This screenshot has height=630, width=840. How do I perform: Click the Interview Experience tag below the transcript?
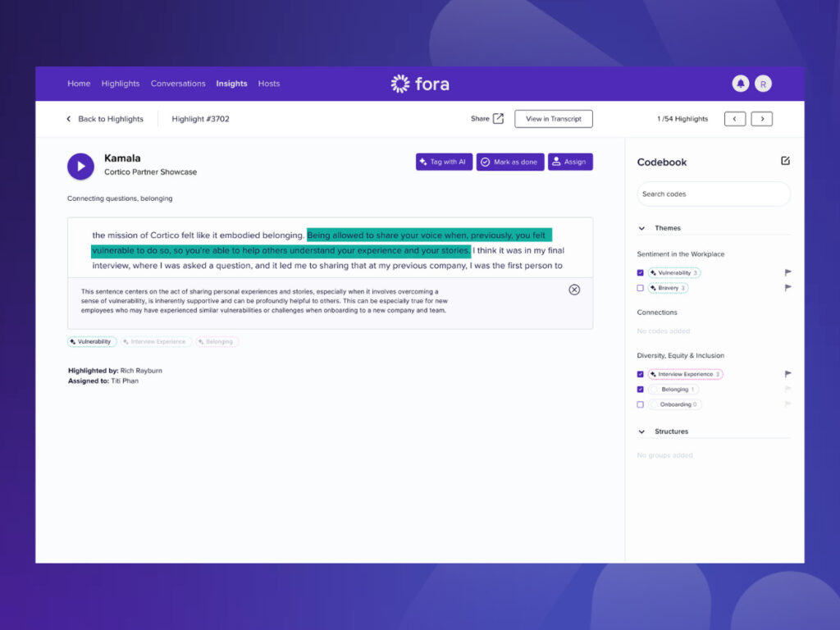tap(156, 342)
